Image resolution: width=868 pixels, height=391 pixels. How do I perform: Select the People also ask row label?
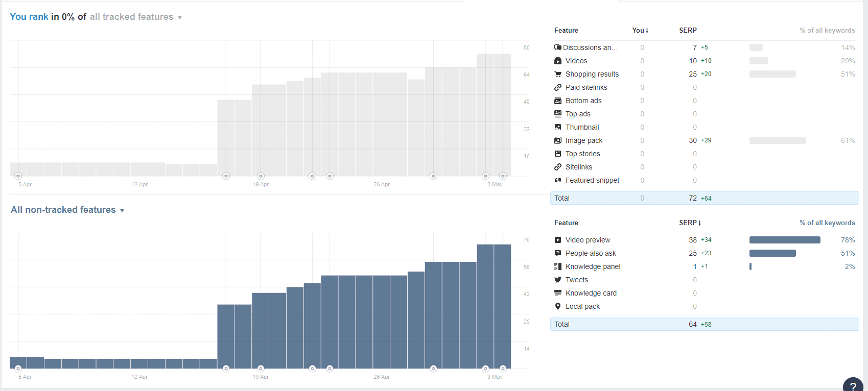tap(591, 253)
